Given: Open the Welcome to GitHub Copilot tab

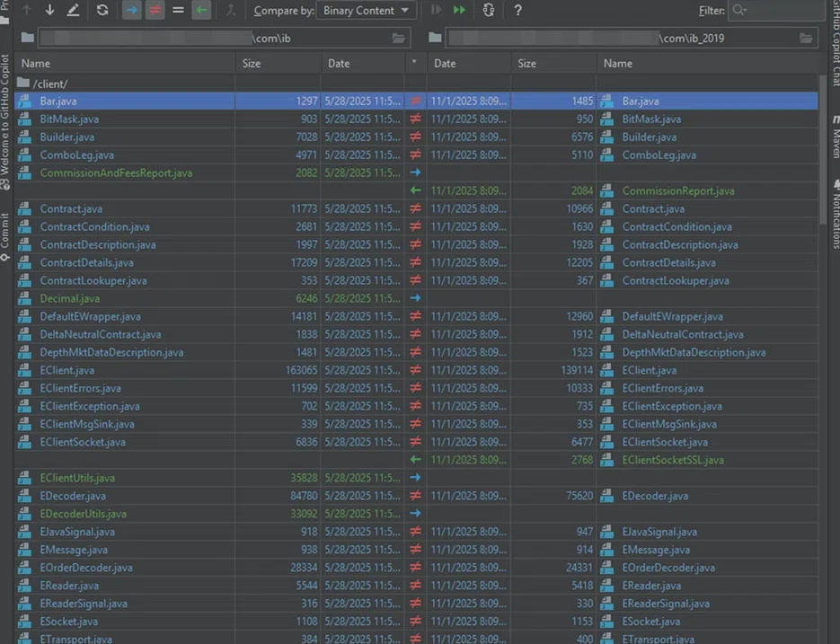Looking at the screenshot, I should (x=4, y=122).
